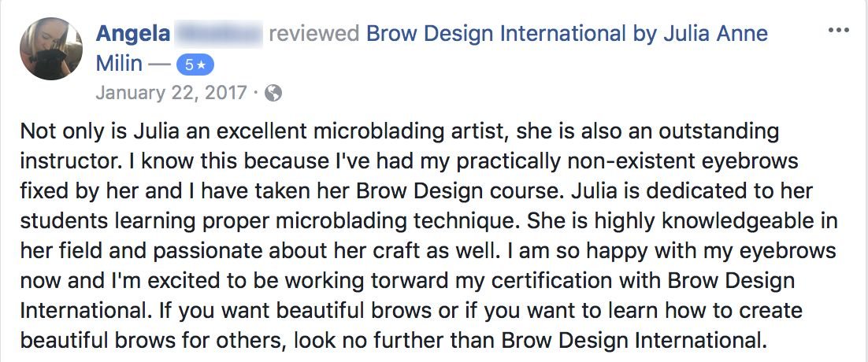Click the blurred surname next to Angela
The image size is (868, 362).
point(217,34)
